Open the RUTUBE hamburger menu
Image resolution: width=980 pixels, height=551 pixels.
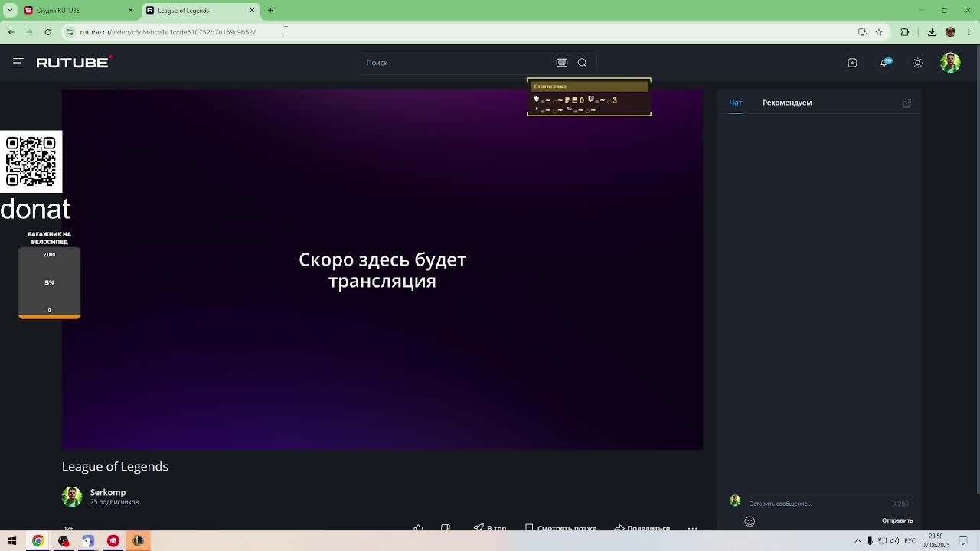coord(18,63)
